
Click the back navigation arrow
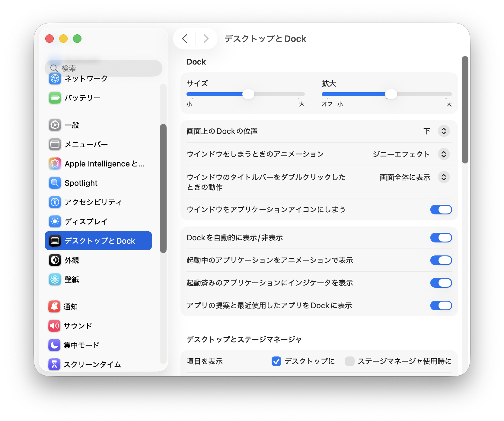tap(185, 39)
